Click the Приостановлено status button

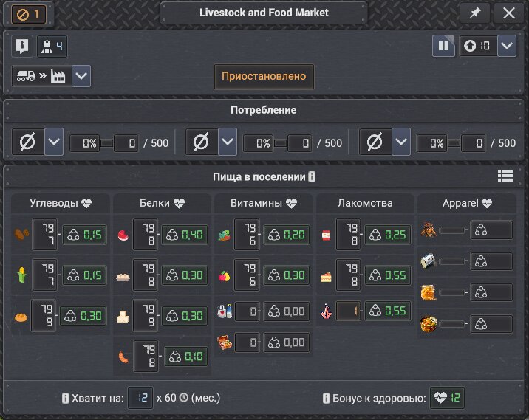tap(264, 77)
